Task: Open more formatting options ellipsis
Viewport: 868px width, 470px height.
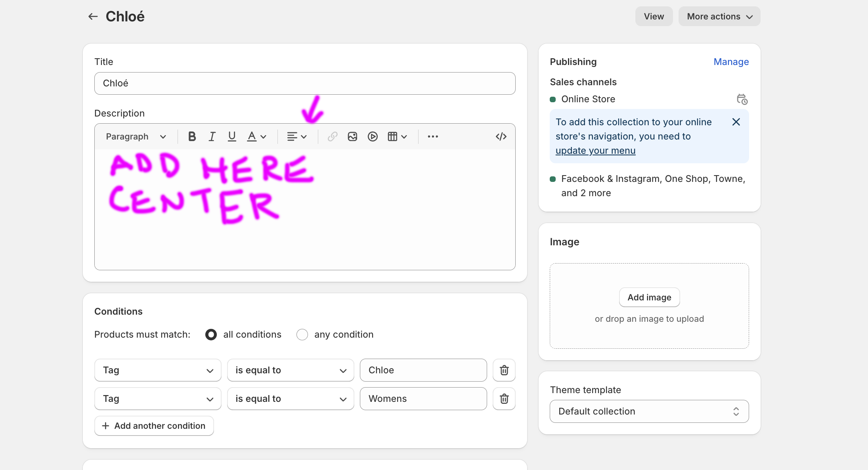Action: coord(433,137)
